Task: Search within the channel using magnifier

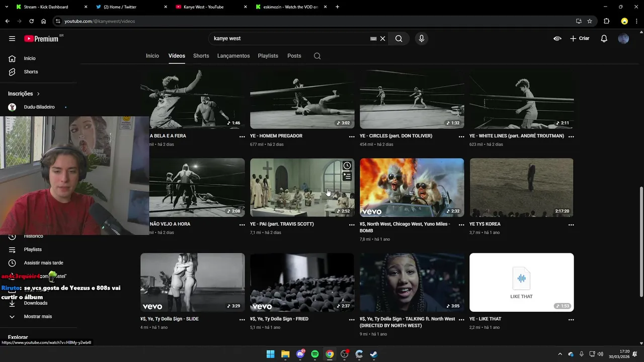Action: pos(317,56)
